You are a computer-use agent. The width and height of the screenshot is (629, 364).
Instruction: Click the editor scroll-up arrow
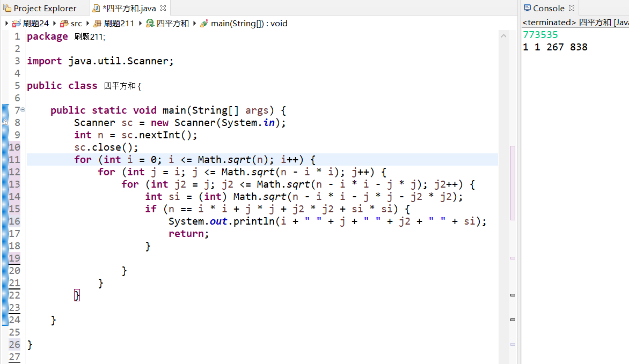coord(503,36)
